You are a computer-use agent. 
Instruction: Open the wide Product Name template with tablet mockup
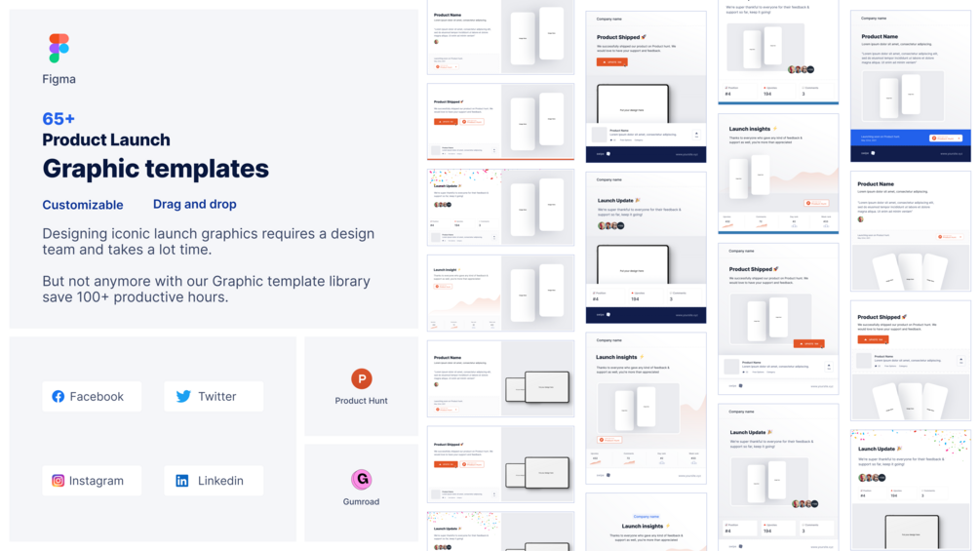500,378
